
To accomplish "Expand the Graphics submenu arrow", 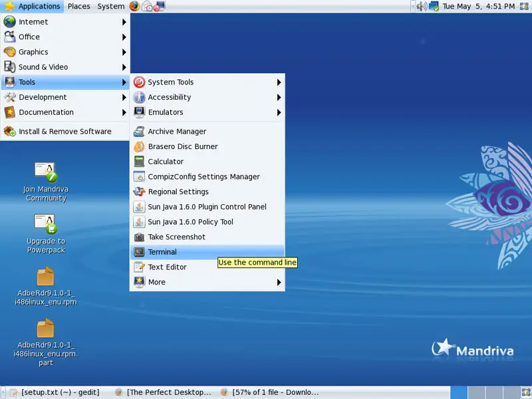I will point(124,53).
